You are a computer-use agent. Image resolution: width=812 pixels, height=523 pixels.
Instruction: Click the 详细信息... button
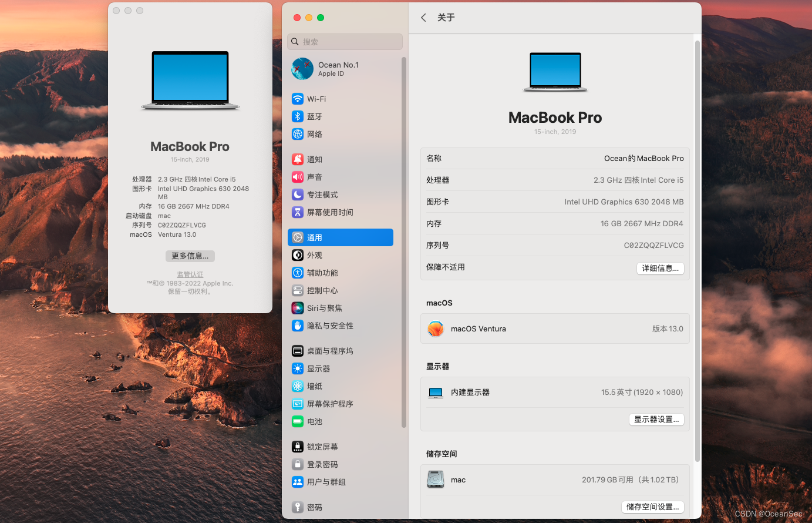pyautogui.click(x=661, y=268)
